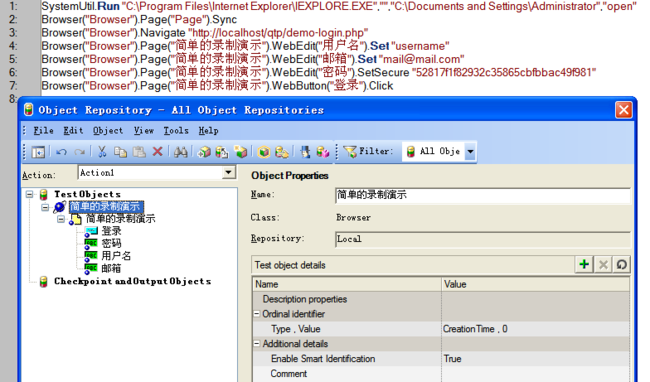Collapse the Additional details section

[257, 344]
